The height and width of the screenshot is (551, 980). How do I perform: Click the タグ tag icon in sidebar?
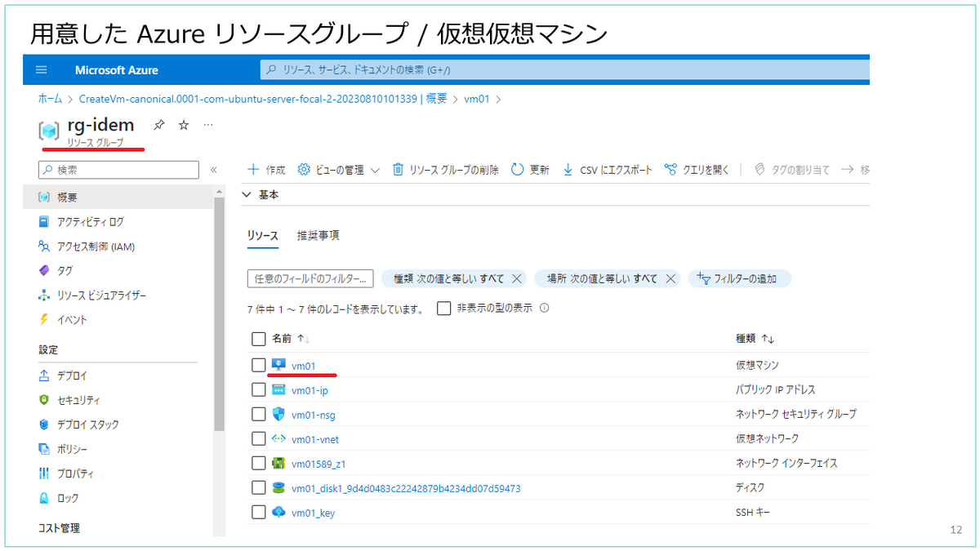[44, 271]
